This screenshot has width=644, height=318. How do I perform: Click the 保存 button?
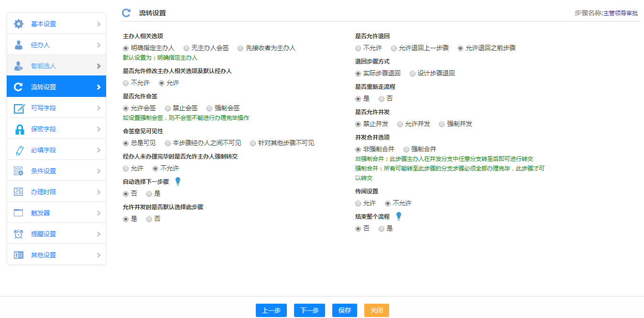point(345,310)
